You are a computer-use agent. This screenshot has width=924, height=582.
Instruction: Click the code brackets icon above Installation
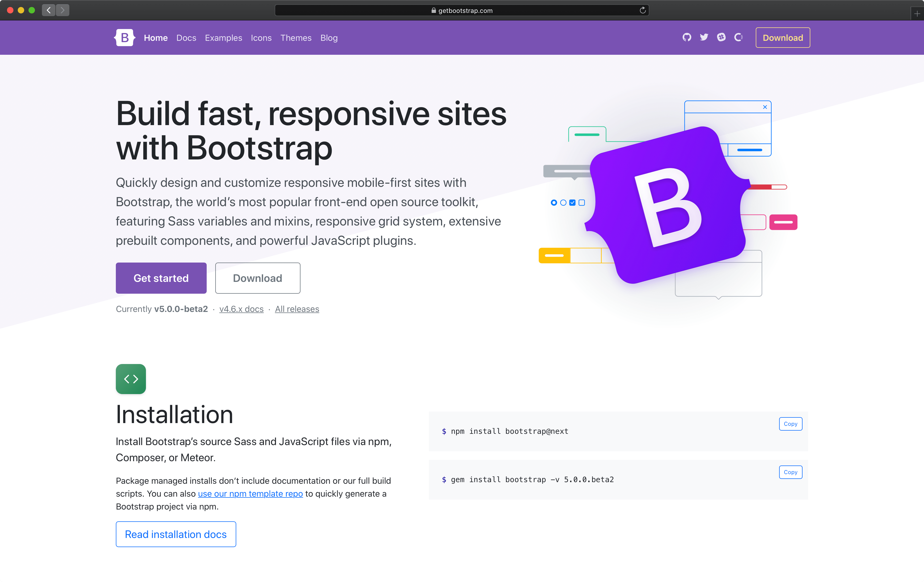coord(131,379)
